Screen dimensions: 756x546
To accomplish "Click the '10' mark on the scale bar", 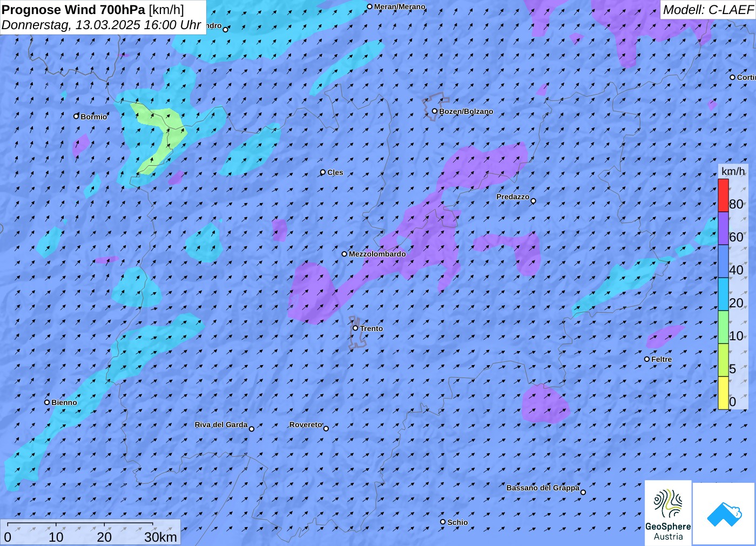I will click(56, 537).
